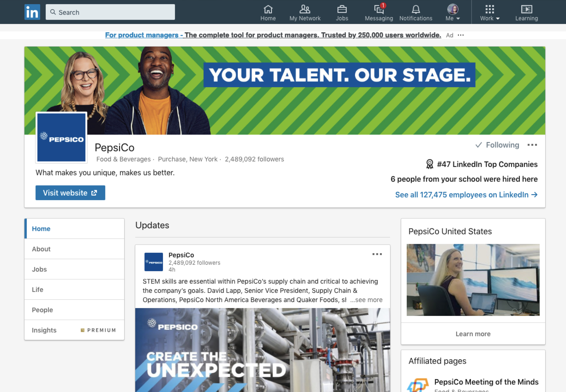Image resolution: width=566 pixels, height=392 pixels.
Task: Click PepsiCo United States photo
Action: [x=473, y=280]
